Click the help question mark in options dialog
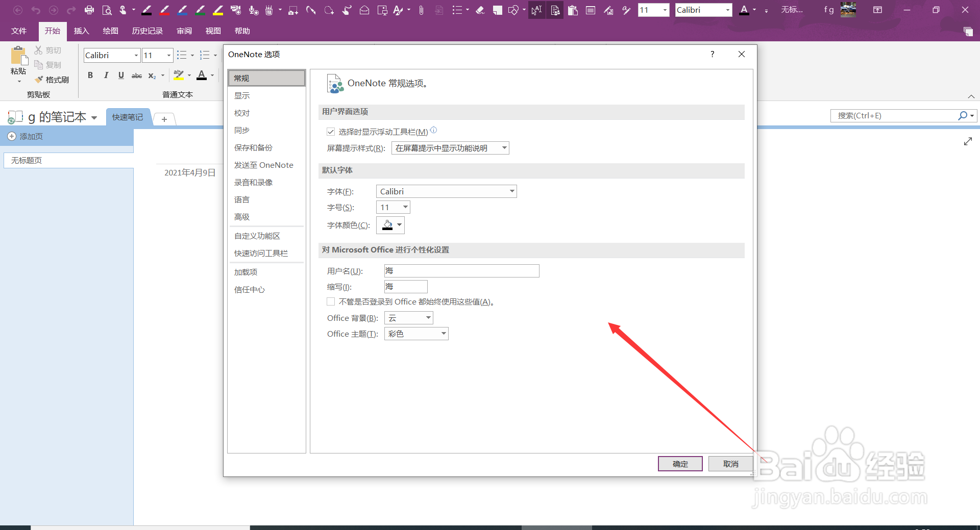Image resolution: width=980 pixels, height=530 pixels. tap(712, 54)
